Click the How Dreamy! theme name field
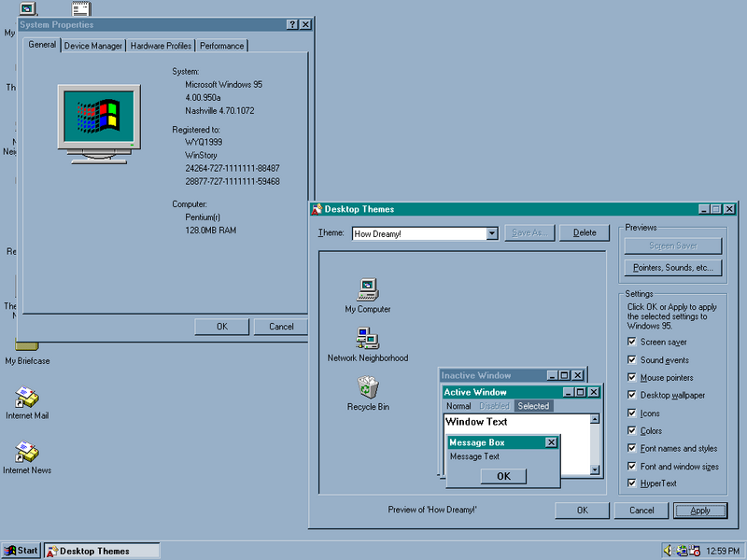Viewport: 747px width, 560px height. (x=418, y=233)
